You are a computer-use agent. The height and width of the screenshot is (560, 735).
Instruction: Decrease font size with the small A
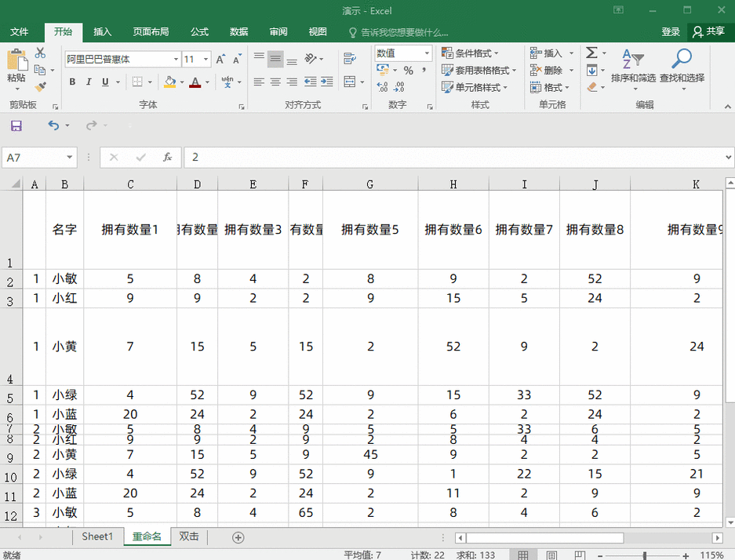coord(237,59)
